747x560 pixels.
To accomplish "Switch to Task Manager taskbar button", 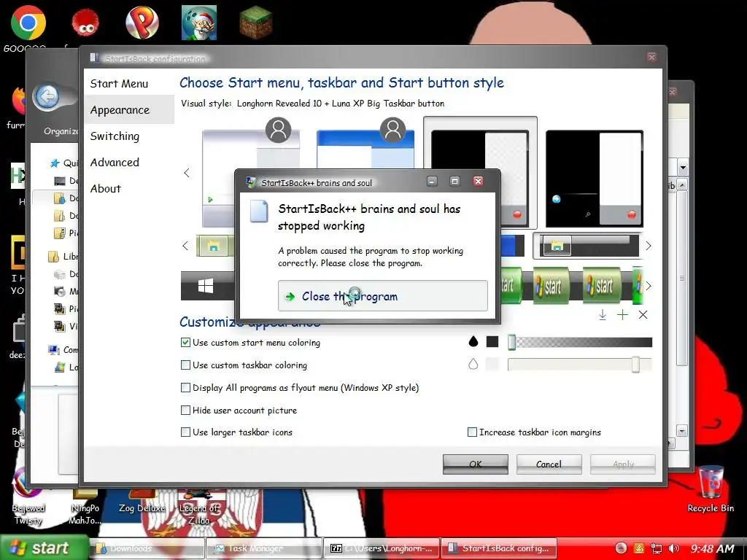I will click(x=264, y=548).
